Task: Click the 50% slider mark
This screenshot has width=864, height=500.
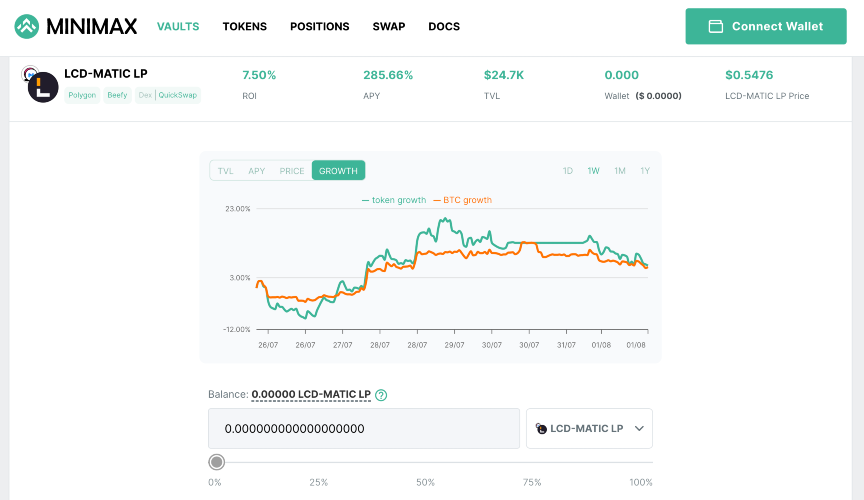Action: (425, 482)
